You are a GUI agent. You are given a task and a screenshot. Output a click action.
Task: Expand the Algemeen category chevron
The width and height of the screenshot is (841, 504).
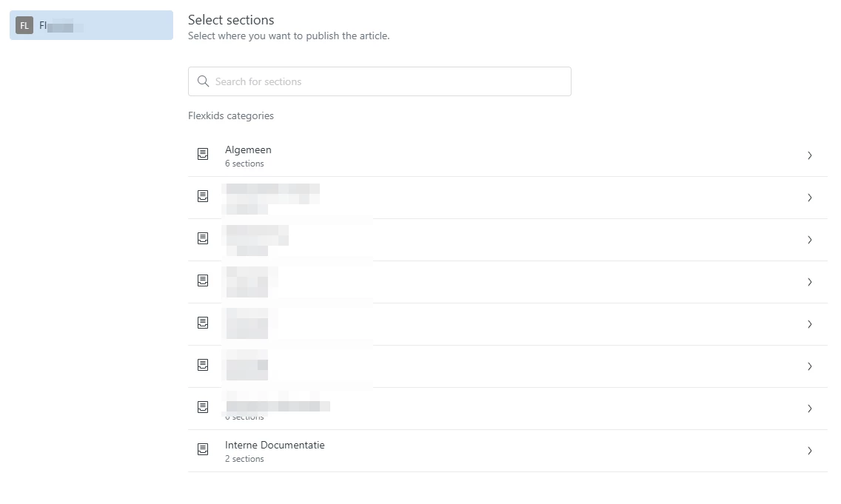click(x=809, y=155)
